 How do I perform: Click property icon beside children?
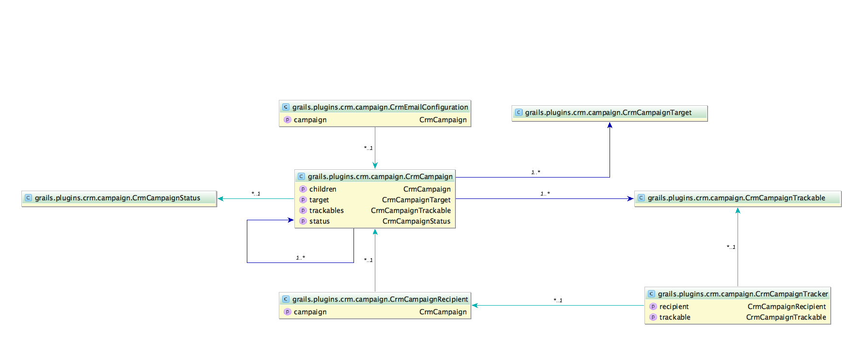point(303,189)
